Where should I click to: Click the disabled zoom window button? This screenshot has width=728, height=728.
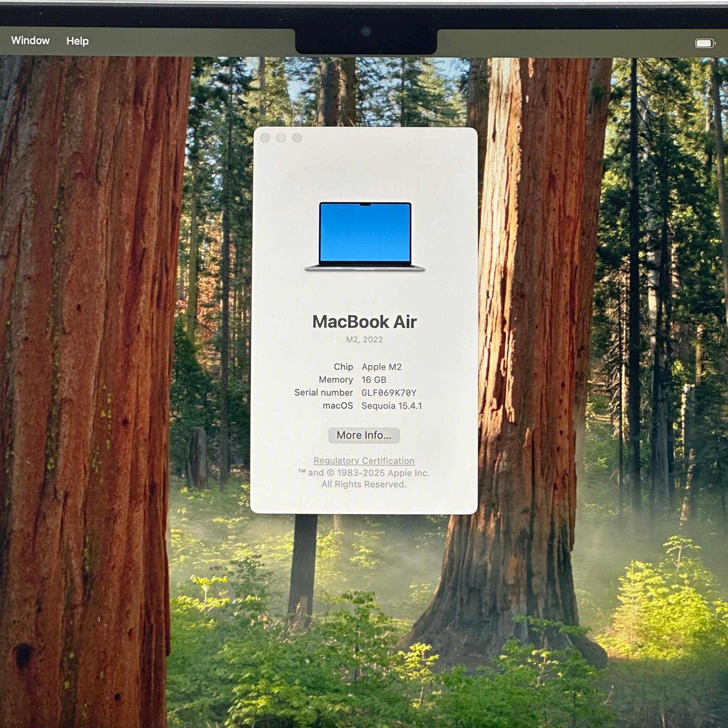coord(297,138)
